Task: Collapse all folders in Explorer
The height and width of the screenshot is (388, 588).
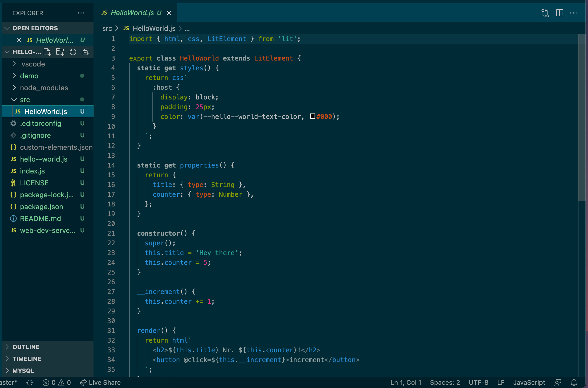Action: (86, 52)
